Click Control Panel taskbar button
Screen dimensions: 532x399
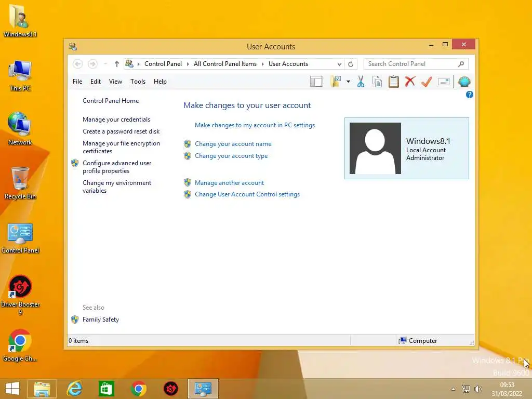(x=203, y=389)
